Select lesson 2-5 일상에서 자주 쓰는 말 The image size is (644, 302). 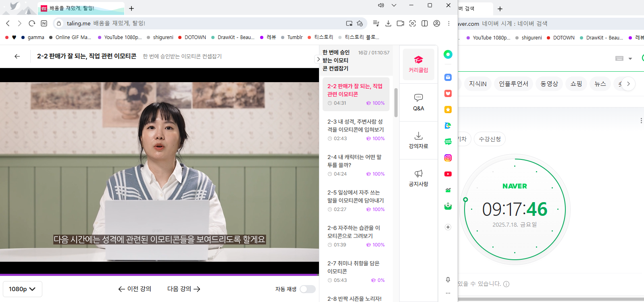tap(356, 201)
